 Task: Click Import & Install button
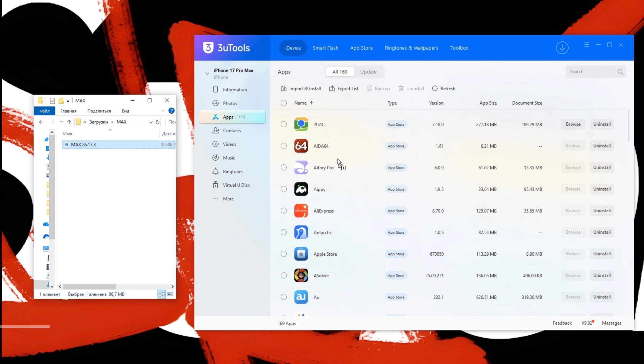point(301,89)
